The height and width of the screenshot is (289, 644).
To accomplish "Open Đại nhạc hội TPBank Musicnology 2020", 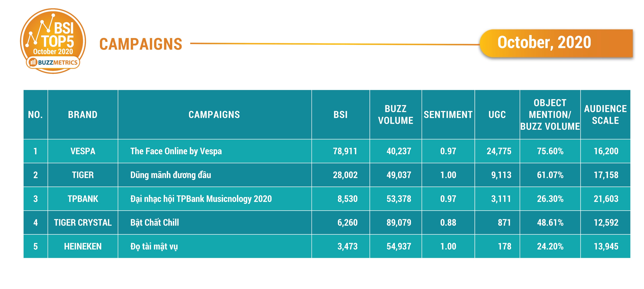I will click(x=201, y=199).
